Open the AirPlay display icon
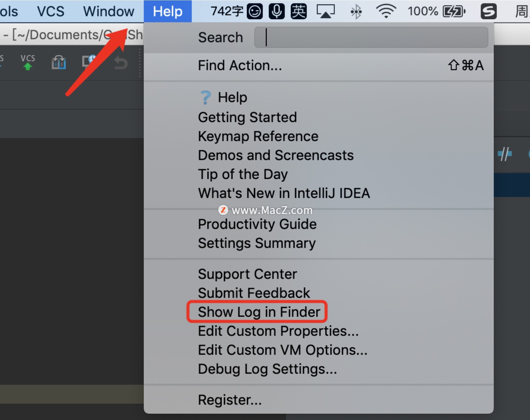 tap(326, 12)
